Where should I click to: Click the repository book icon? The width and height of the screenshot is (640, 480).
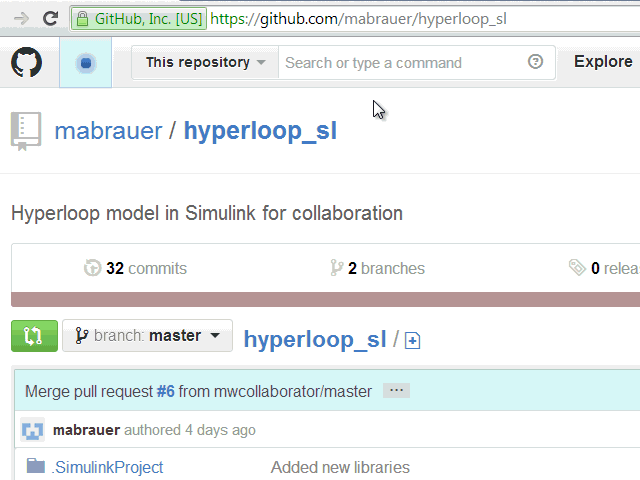pyautogui.click(x=25, y=131)
